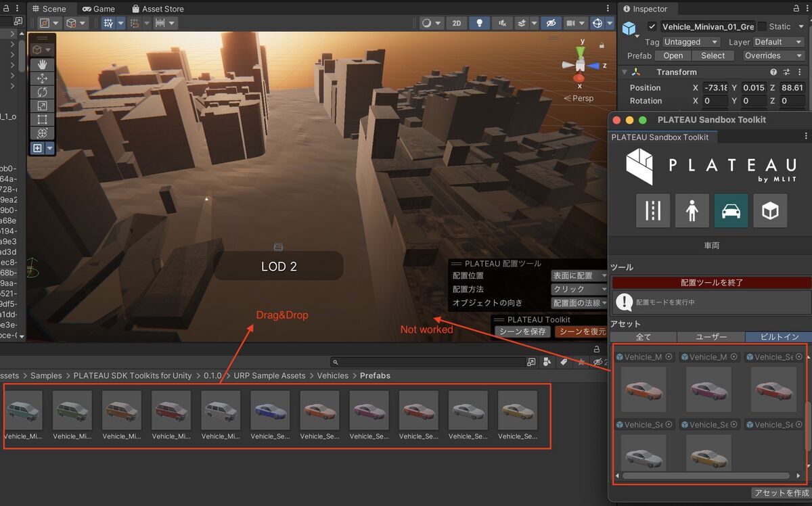Screen dimensions: 812x506
Task: Switch to the Asset Store tab
Action: click(x=158, y=9)
